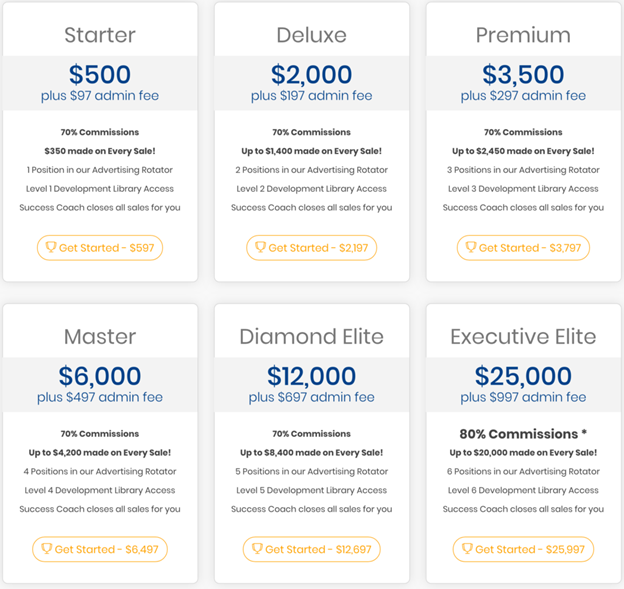Click the Executive Elite plan heading
624x589 pixels.
pos(523,337)
